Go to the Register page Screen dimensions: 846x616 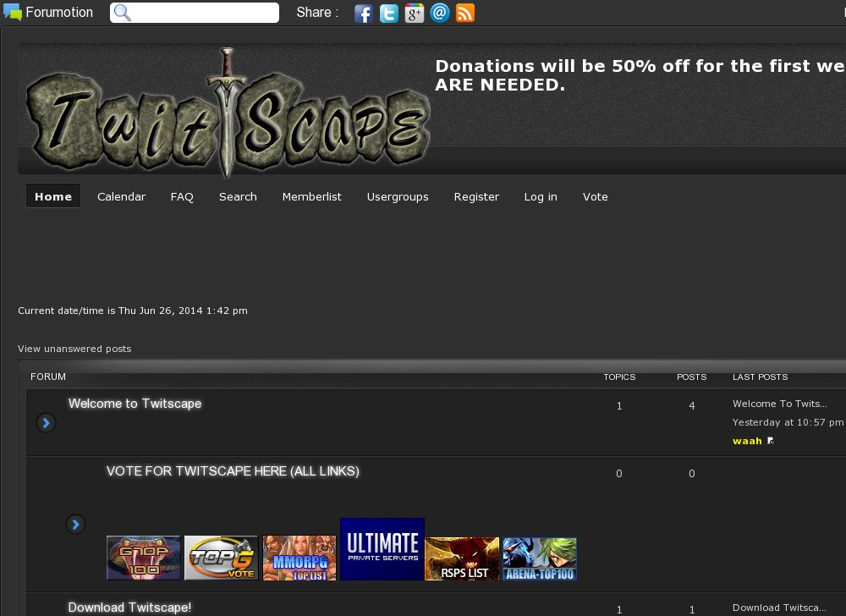point(476,196)
